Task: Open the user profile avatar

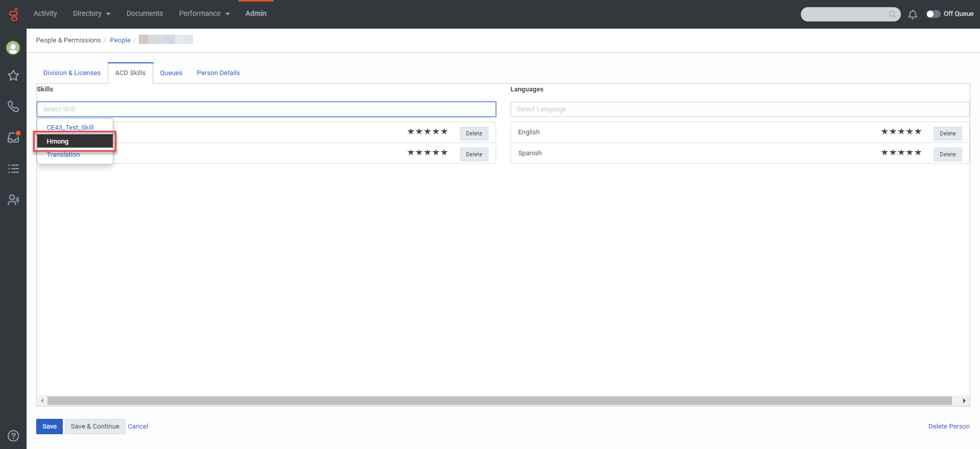Action: (13, 48)
